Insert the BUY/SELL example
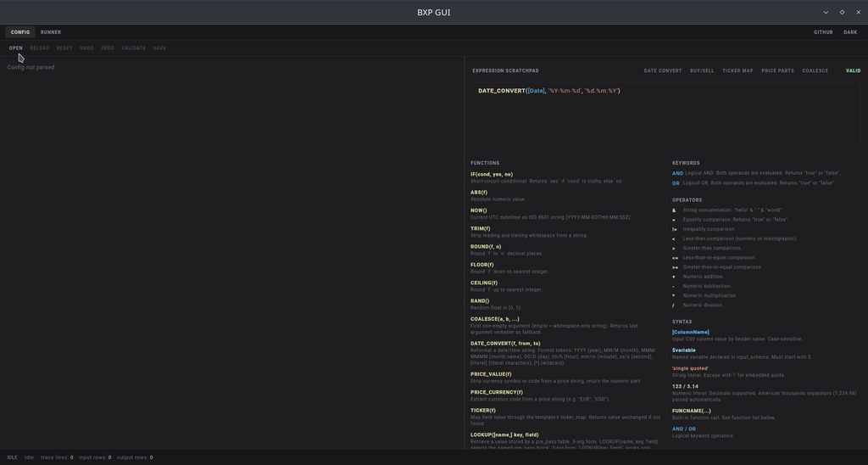 click(702, 71)
